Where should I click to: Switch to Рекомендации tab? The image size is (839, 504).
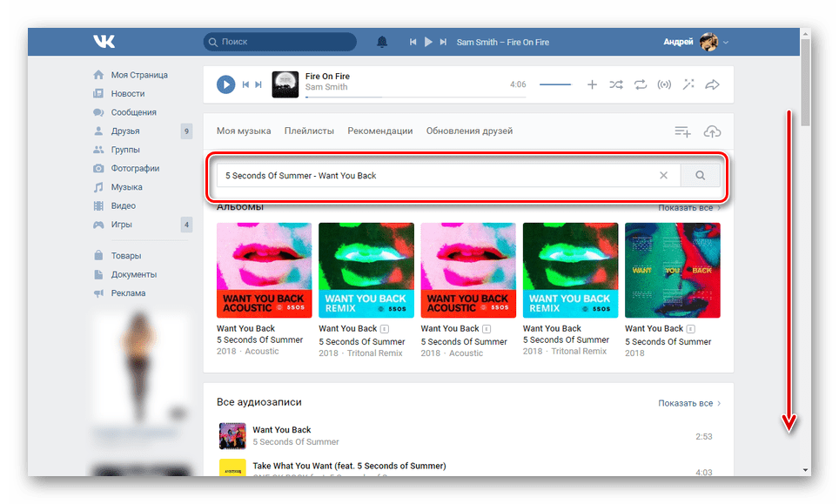380,131
